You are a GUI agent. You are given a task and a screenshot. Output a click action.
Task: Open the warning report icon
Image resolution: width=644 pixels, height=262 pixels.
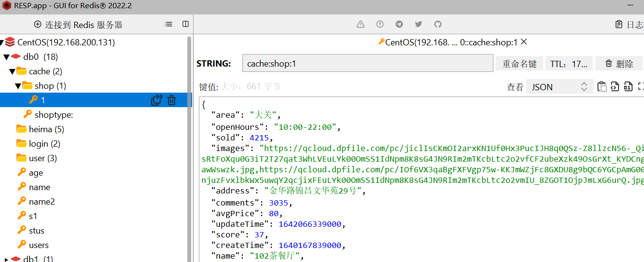click(361, 24)
